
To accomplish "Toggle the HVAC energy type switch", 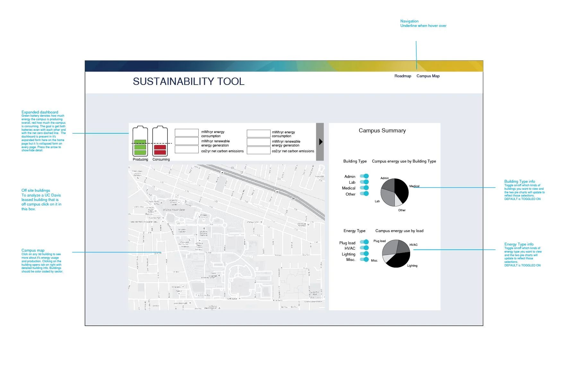I will [364, 248].
